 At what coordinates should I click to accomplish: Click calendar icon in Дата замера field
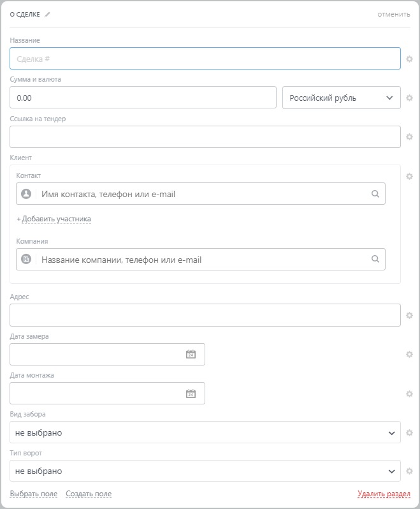pyautogui.click(x=191, y=354)
